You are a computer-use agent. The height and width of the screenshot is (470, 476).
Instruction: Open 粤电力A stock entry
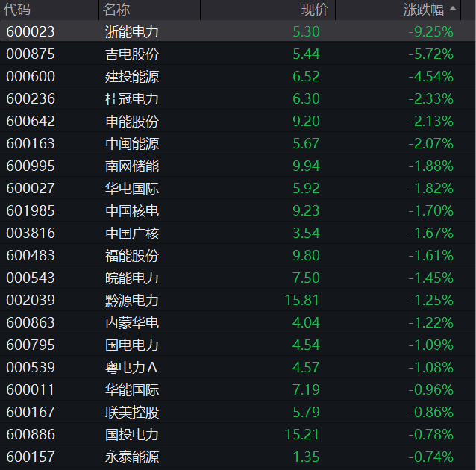point(131,367)
